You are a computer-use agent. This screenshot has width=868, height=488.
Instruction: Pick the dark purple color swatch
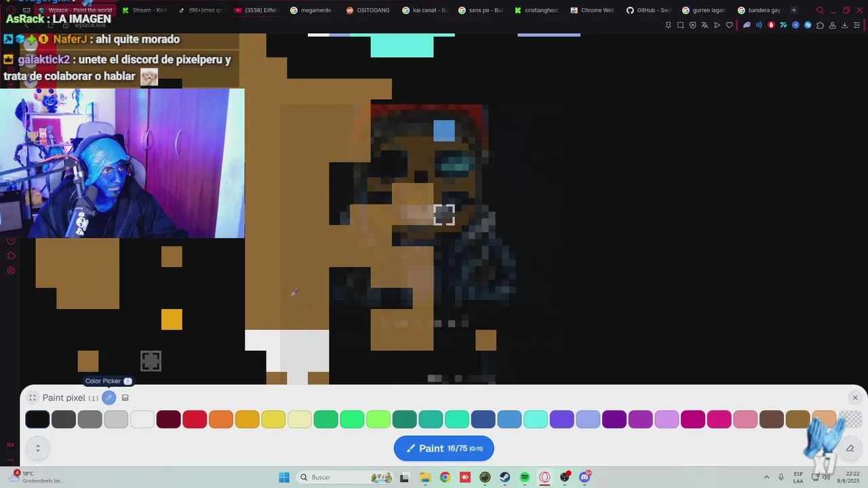pyautogui.click(x=614, y=420)
